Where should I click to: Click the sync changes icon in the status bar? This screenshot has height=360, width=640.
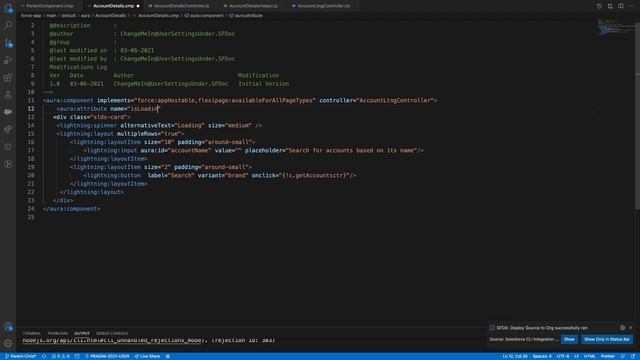tap(44, 356)
